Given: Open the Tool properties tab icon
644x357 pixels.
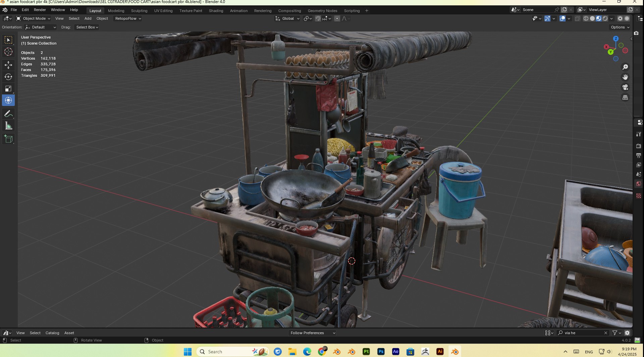Looking at the screenshot, I should [x=639, y=134].
